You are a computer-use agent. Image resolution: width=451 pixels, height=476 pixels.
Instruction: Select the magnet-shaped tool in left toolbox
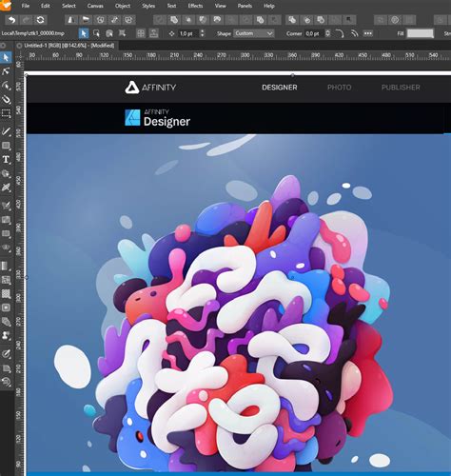tap(6, 99)
